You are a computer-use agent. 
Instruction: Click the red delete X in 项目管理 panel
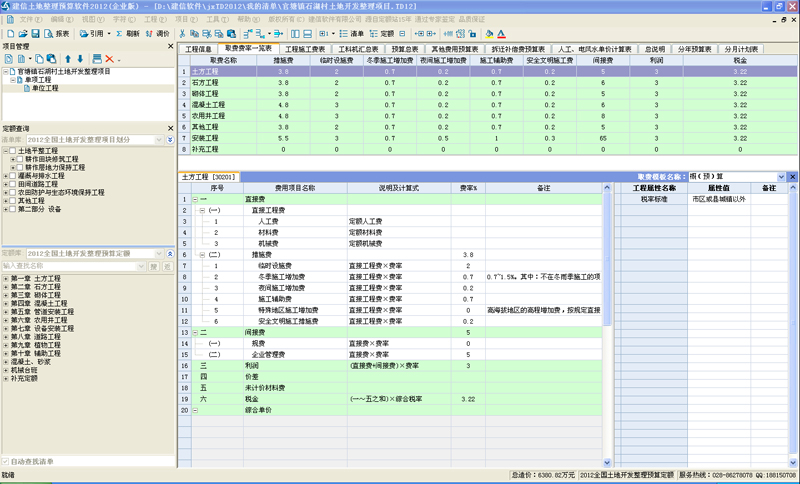pos(108,59)
